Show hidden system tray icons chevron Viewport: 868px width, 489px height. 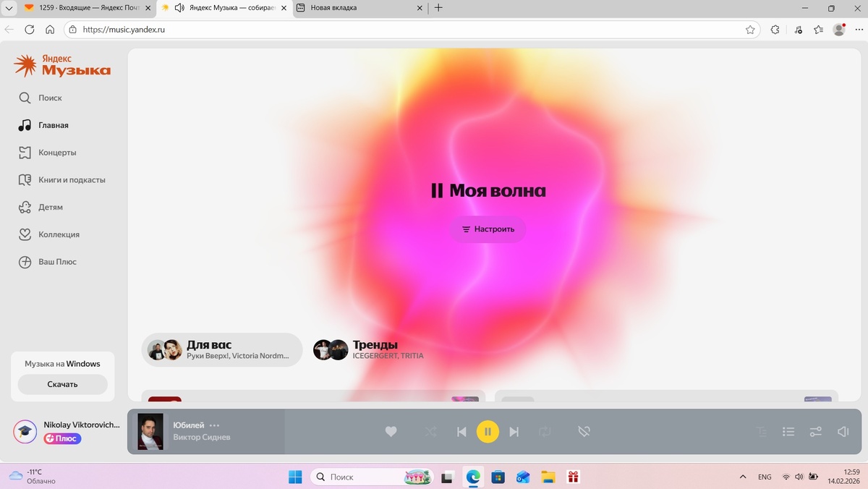coord(743,477)
